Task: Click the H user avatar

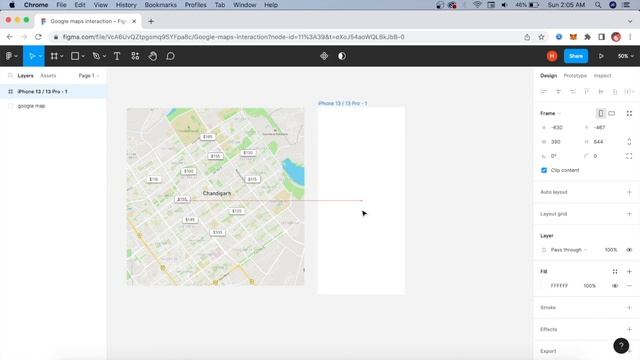Action: pos(552,56)
